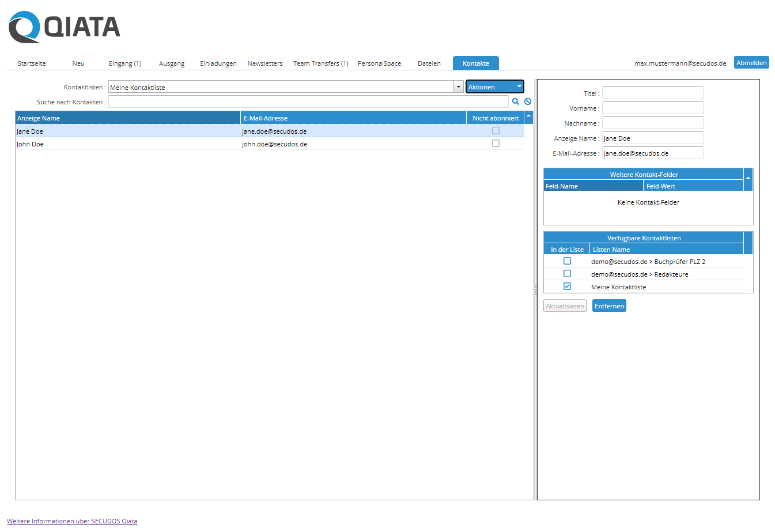
Task: Toggle Nicht abonniert for John Doe
Action: [496, 144]
